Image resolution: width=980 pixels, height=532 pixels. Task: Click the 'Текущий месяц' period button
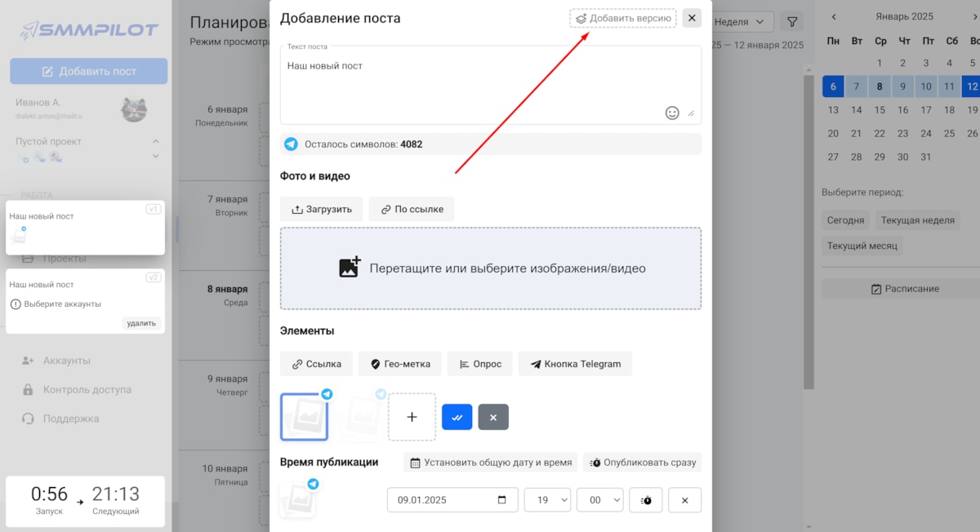pyautogui.click(x=862, y=246)
